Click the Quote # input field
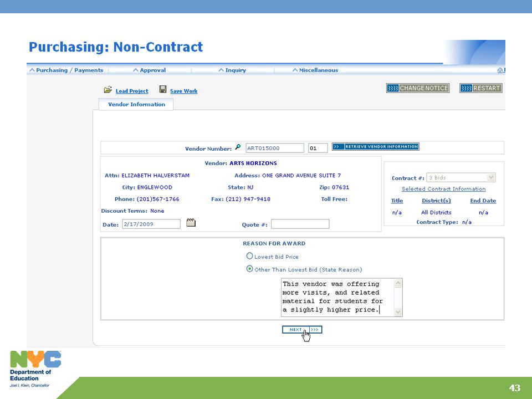 pyautogui.click(x=300, y=224)
